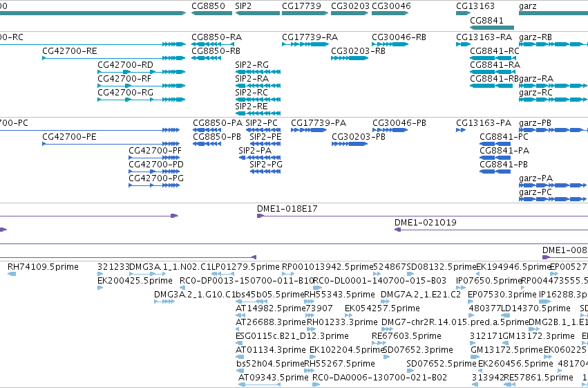Click EST RH01233.3prime

[x=311, y=330]
